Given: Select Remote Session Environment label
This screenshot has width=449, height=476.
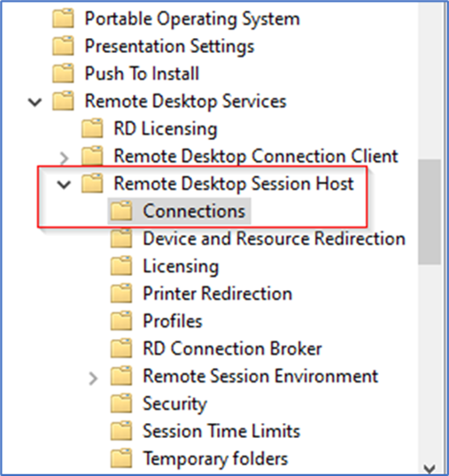Looking at the screenshot, I should pos(260,376).
